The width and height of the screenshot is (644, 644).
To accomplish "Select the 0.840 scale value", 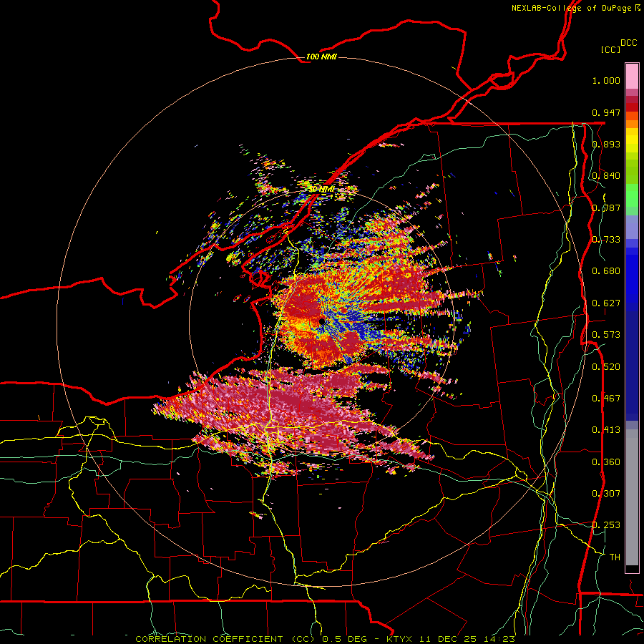I will pos(606,176).
